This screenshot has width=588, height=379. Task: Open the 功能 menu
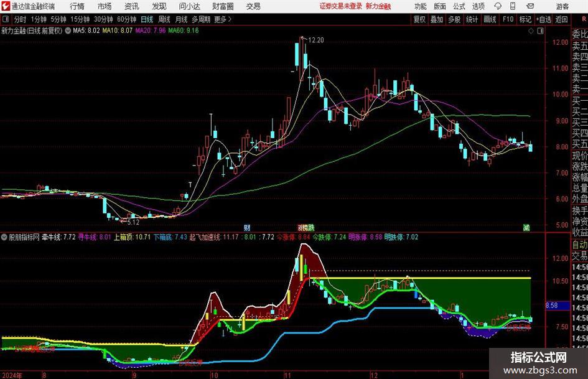point(421,6)
